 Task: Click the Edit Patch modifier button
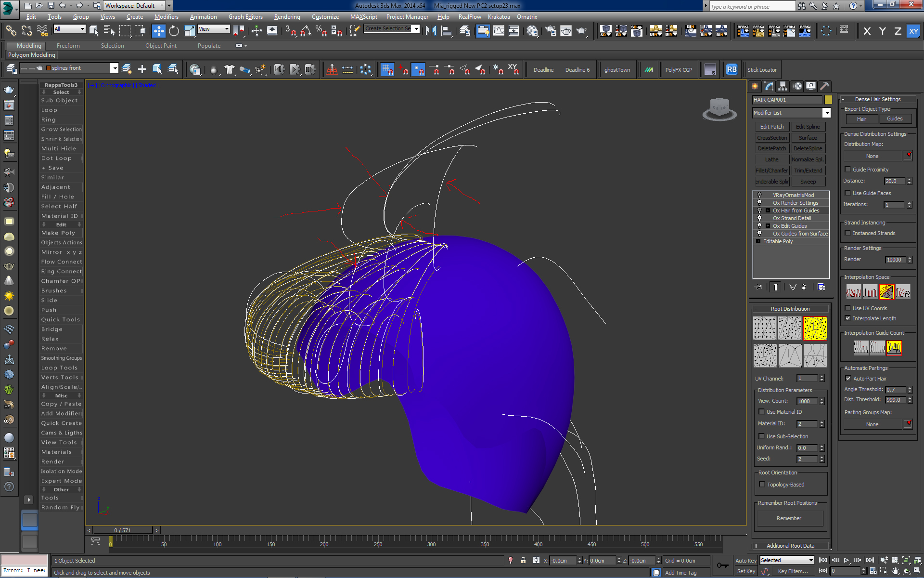(772, 127)
